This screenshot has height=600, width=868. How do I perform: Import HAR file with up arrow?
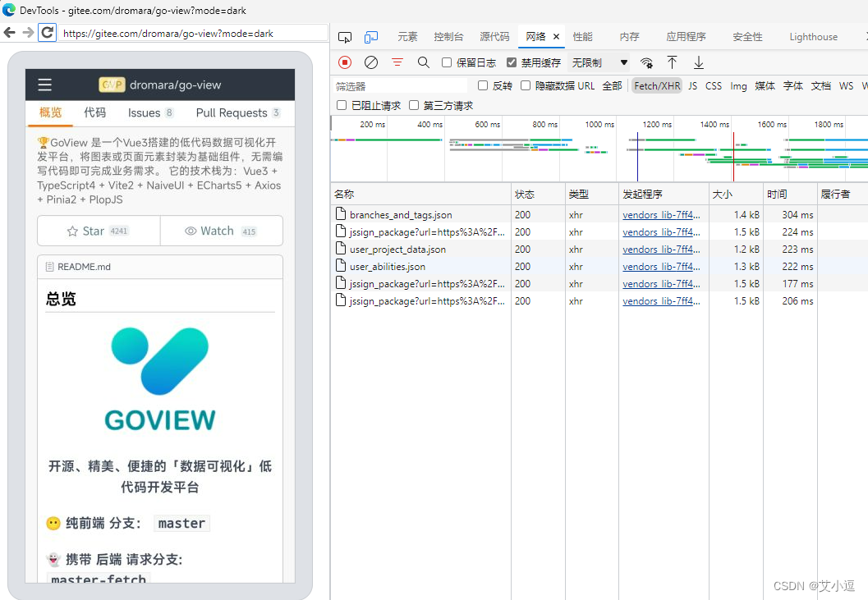pos(672,62)
